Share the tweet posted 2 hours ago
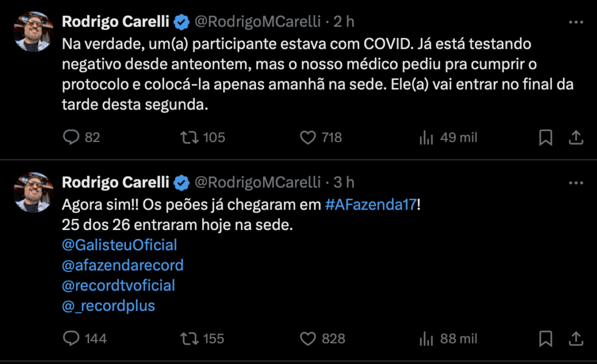Viewport: 597px width, 364px height. (575, 137)
